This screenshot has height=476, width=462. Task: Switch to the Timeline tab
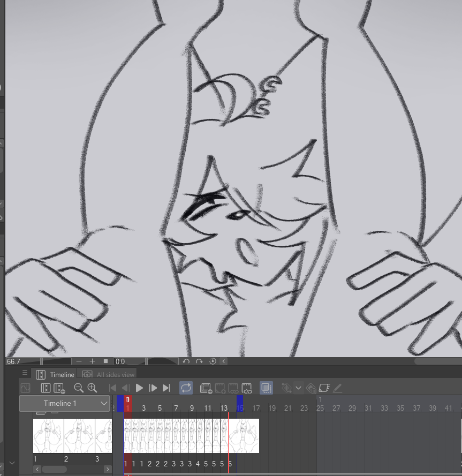coord(55,375)
